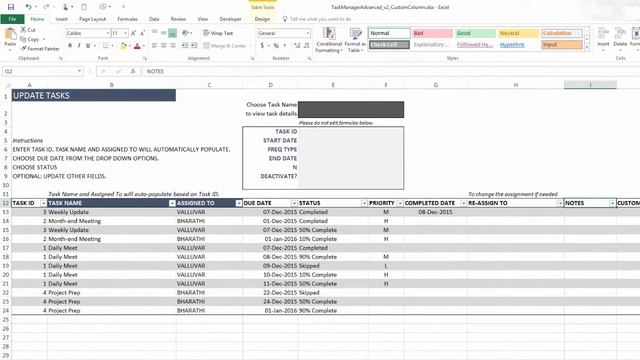Open filter dropdown for STATUS column
The width and height of the screenshot is (640, 360).
(364, 203)
